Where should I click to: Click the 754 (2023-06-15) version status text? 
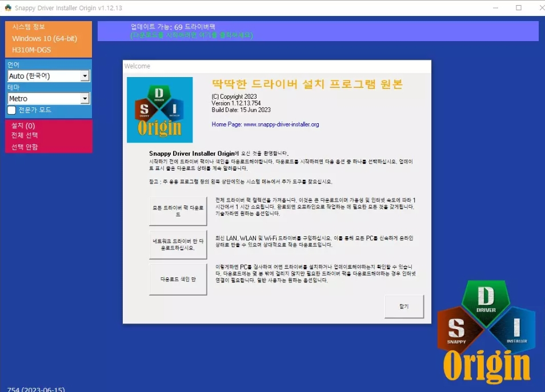[x=36, y=389]
